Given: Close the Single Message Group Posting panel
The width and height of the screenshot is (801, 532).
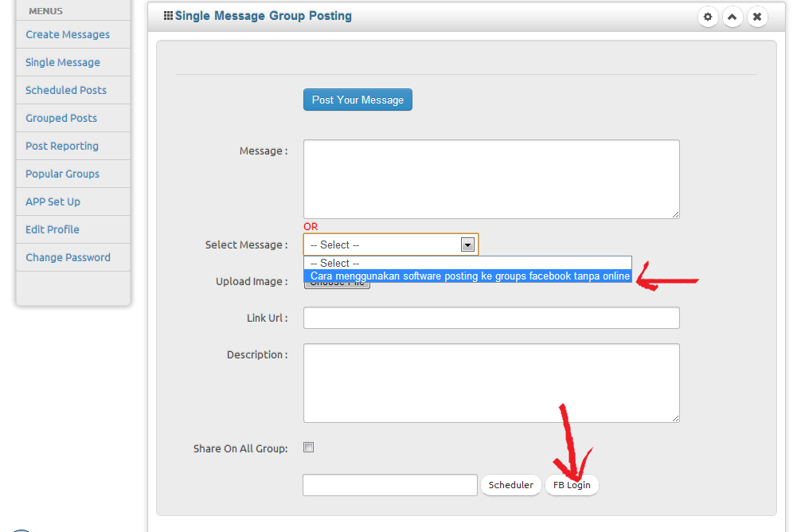Looking at the screenshot, I should 757,17.
